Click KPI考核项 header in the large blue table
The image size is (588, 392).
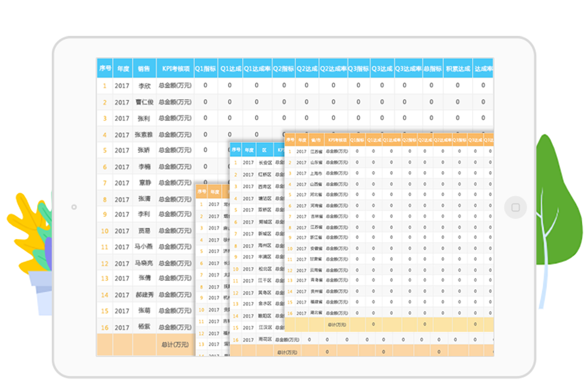click(x=174, y=69)
